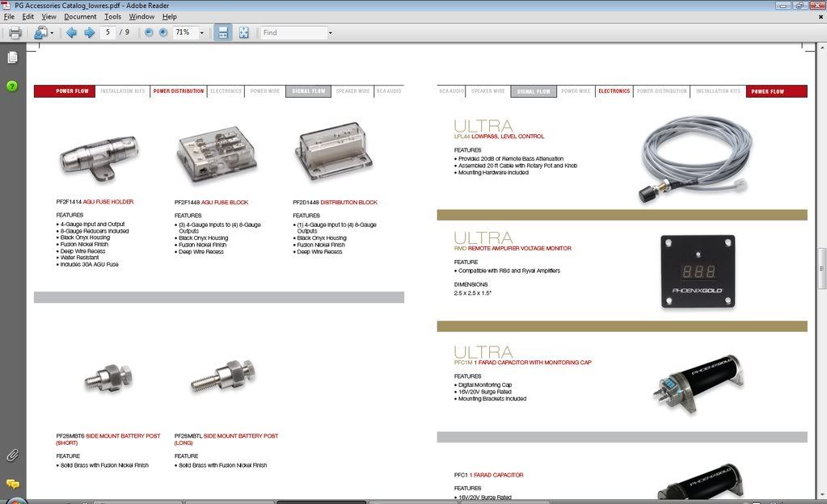This screenshot has height=504, width=827.
Task: Click the lowpass level control cable image
Action: pos(696,159)
